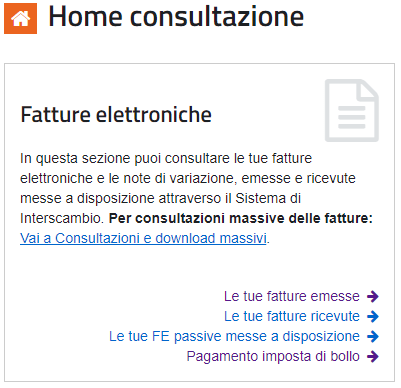Viewport: 401px width, 388px height.
Task: Click the blue arrow beside fatture ricevute
Action: (x=373, y=316)
